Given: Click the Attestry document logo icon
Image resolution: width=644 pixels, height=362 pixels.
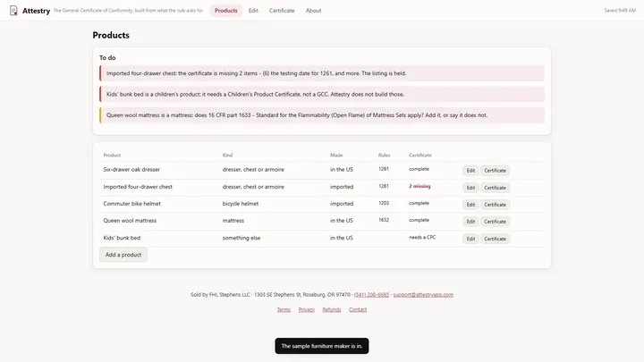Looking at the screenshot, I should coord(13,10).
